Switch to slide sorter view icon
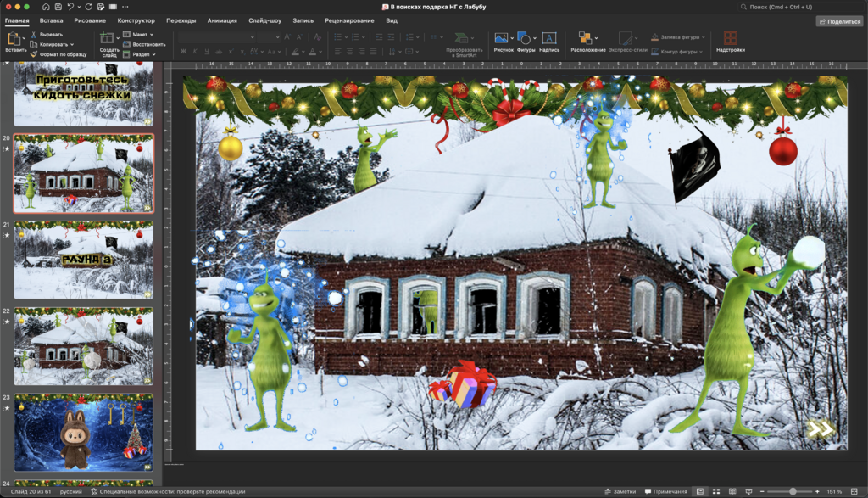Image resolution: width=868 pixels, height=498 pixels. [x=716, y=491]
